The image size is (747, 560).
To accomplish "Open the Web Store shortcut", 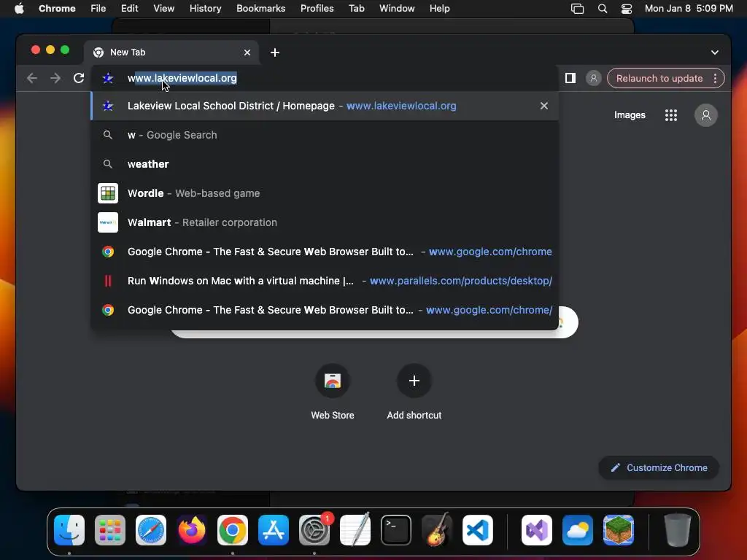I will pos(333,393).
